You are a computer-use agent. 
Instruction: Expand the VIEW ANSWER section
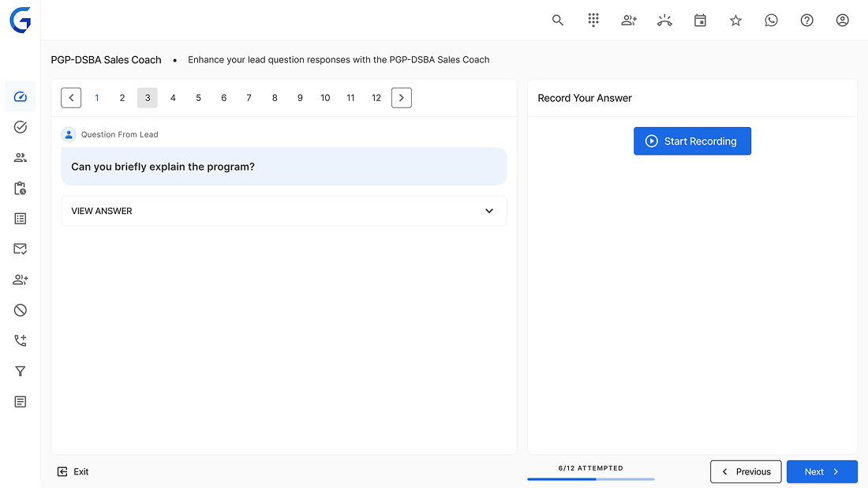tap(283, 211)
